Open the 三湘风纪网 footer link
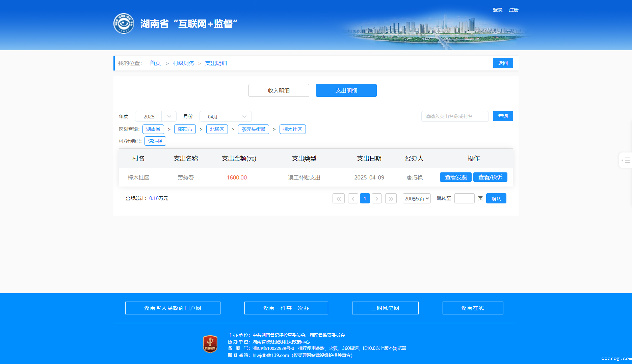This screenshot has height=364, width=632. [x=385, y=308]
